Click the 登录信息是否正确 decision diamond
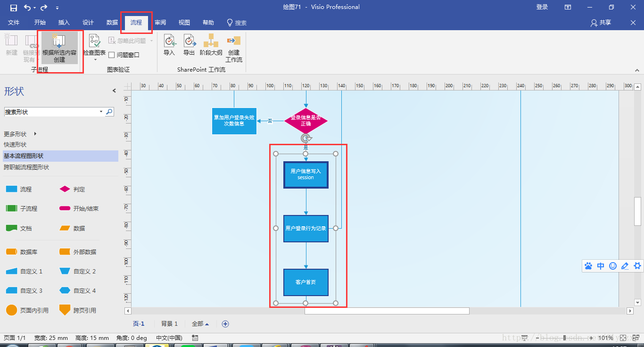 pos(305,121)
